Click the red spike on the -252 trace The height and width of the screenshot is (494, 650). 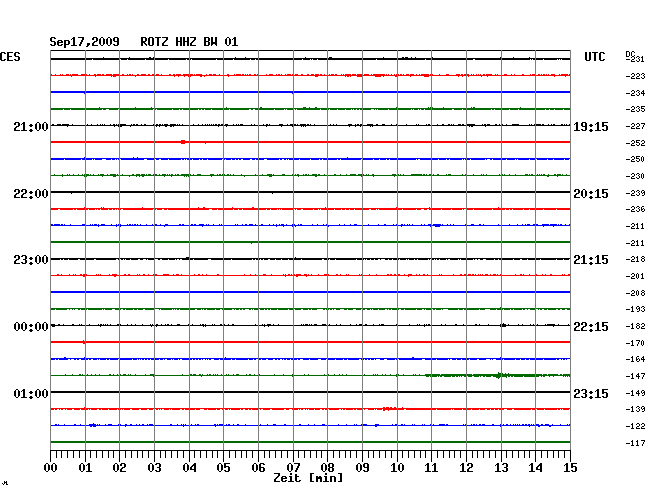(183, 142)
